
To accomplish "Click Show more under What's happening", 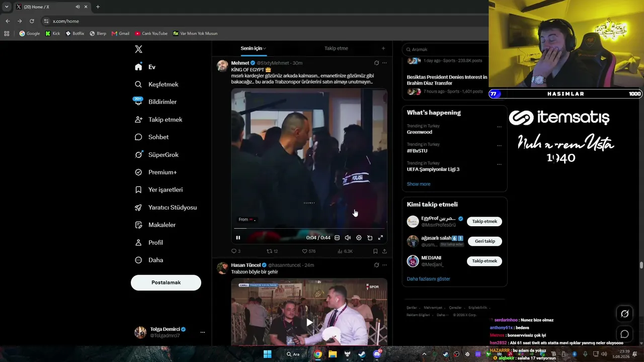I will click(x=419, y=184).
